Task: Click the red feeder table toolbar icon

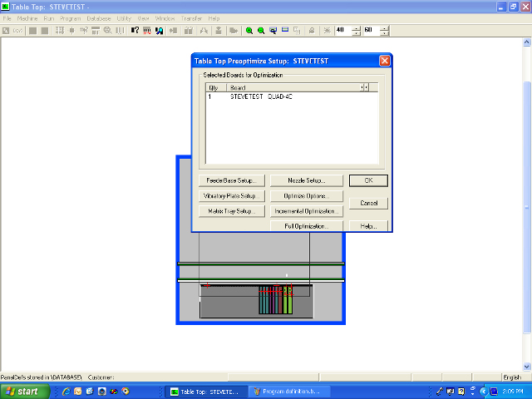Action: (x=147, y=31)
